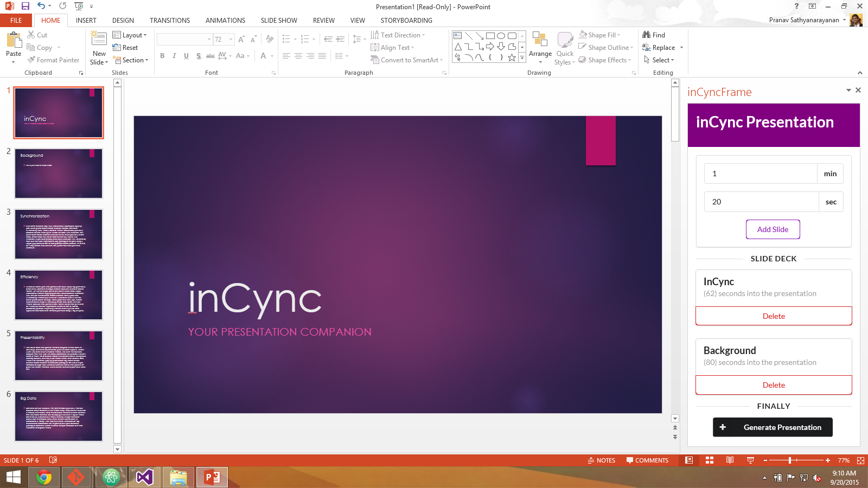The width and height of the screenshot is (868, 488).
Task: Delete the Background slide deck entry
Action: [774, 385]
